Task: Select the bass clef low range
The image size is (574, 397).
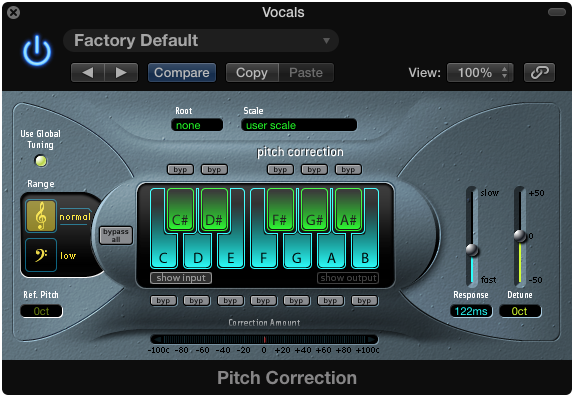Action: 41,255
